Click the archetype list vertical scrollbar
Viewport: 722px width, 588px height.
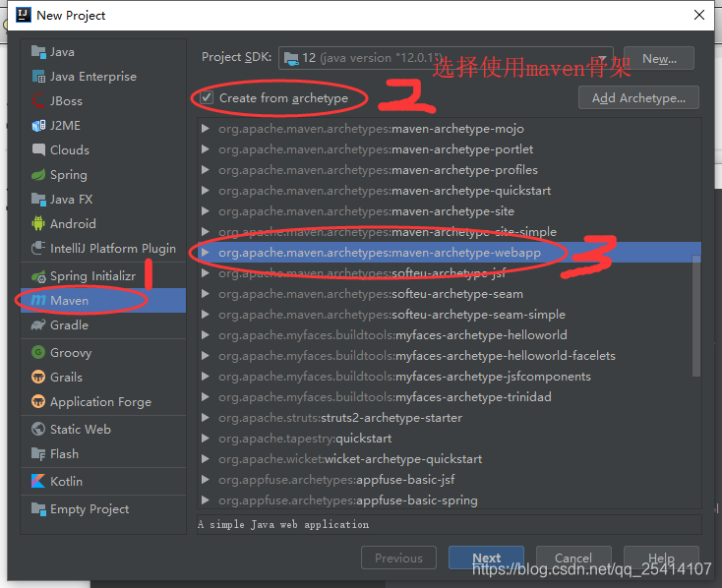click(696, 317)
